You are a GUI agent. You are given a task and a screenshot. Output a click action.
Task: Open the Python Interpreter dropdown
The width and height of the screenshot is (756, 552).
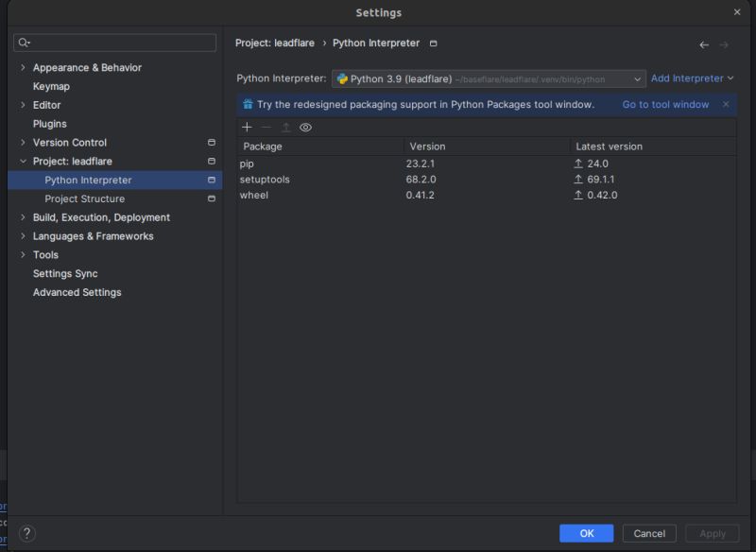638,78
